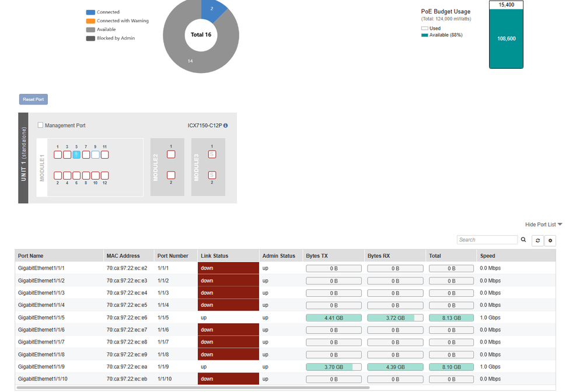Select Module 3 port 1 icon

coord(212,155)
